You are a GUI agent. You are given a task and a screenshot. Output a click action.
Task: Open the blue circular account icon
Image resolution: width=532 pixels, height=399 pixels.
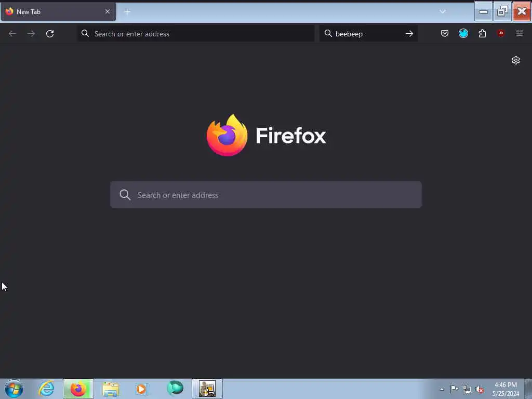coord(463,33)
